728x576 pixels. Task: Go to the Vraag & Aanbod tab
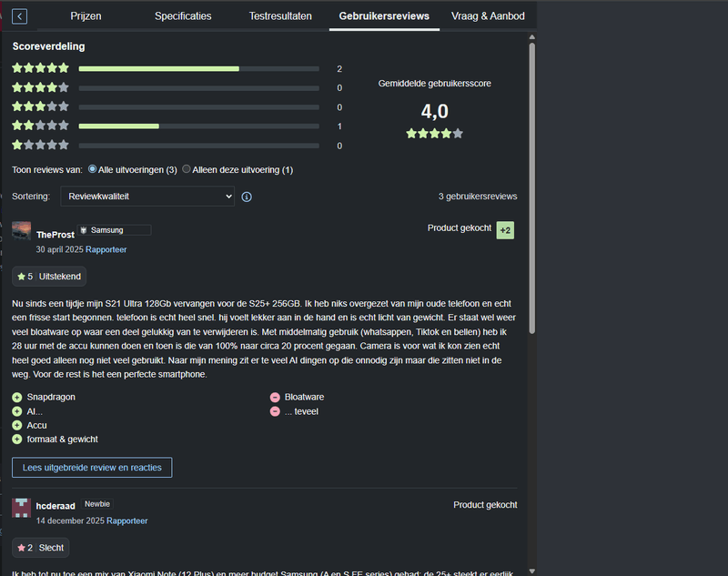pos(488,16)
